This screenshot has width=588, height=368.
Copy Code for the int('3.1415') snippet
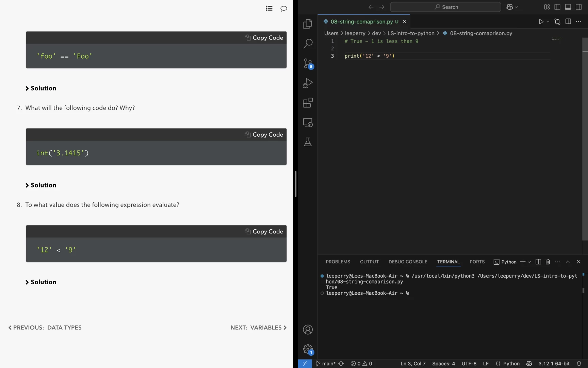pos(264,135)
